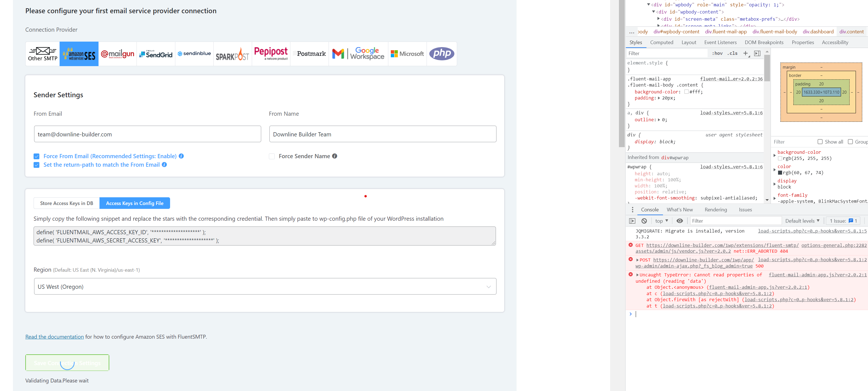Switch to Store Access Keys in DB
This screenshot has height=391, width=868.
click(x=66, y=203)
